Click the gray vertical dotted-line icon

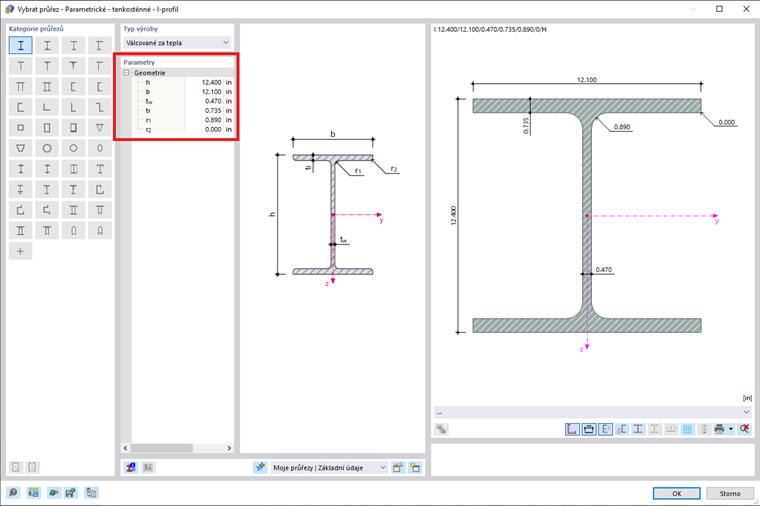point(704,429)
